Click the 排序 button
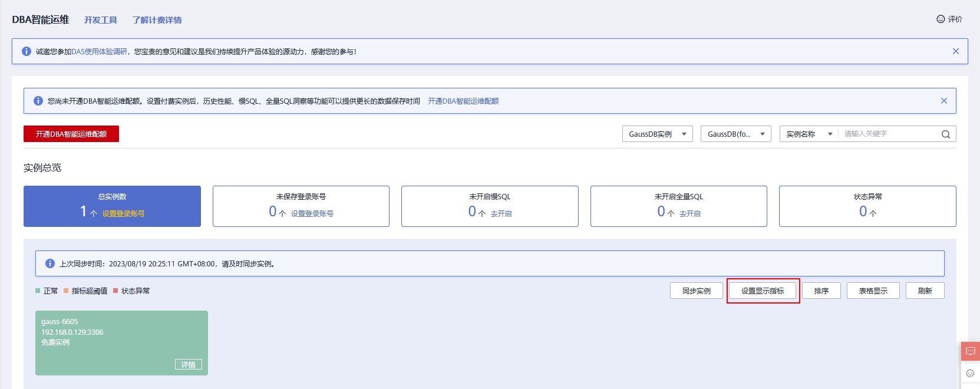Screen dimensions: 980x389 tap(821, 291)
